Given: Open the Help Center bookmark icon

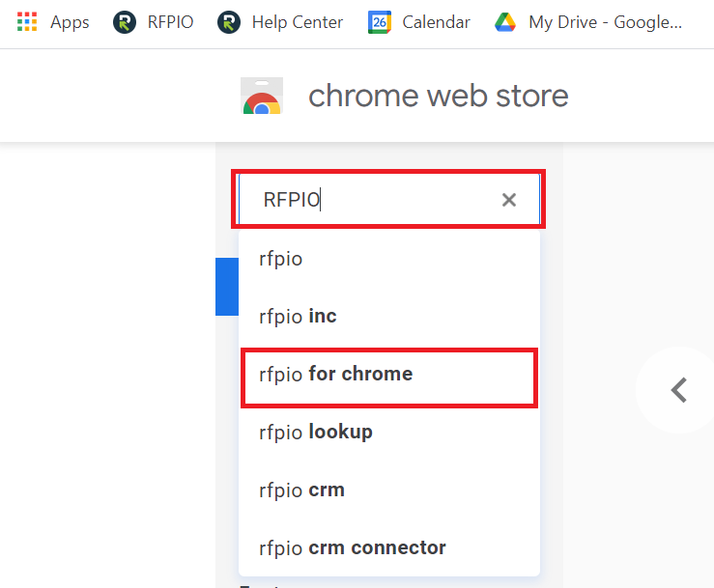Looking at the screenshot, I should tap(229, 22).
